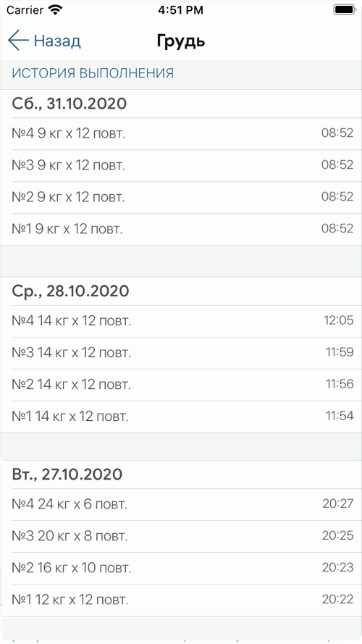Select set №1 14 кг logged at 11:54
362x644 pixels.
point(181,417)
